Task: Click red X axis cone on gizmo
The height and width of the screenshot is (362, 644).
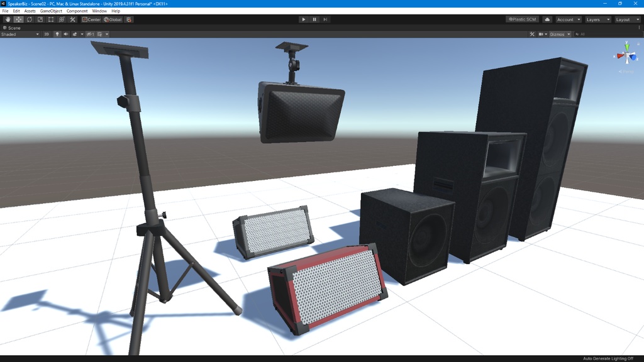Action: (619, 56)
